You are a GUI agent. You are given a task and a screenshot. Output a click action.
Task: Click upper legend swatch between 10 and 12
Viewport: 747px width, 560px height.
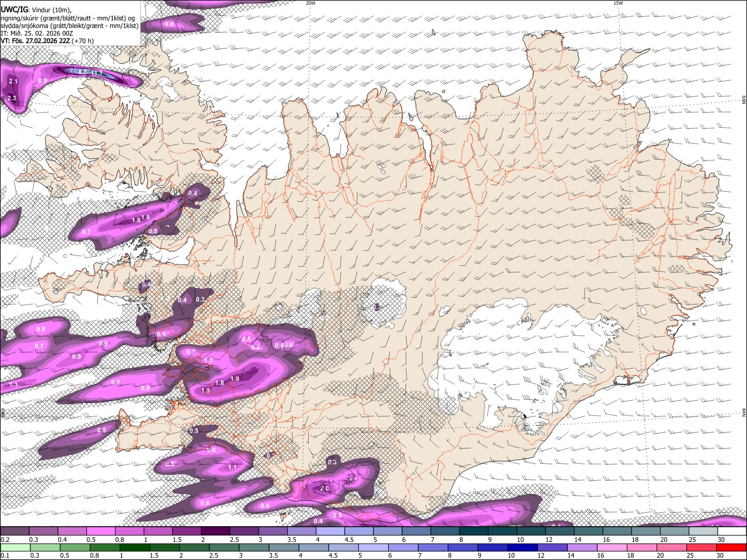(531, 531)
